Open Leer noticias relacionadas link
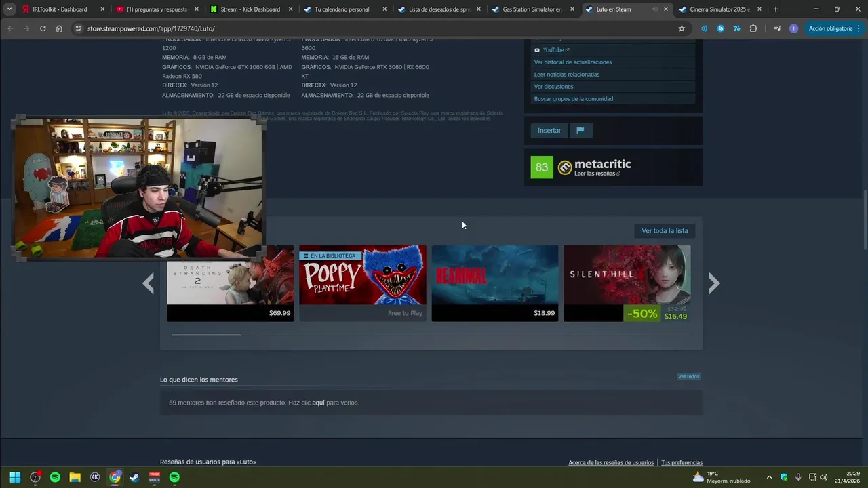 [x=567, y=75]
